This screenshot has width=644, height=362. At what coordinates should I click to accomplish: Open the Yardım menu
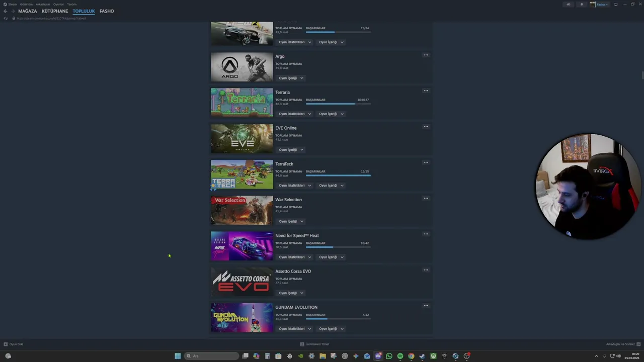tap(72, 4)
